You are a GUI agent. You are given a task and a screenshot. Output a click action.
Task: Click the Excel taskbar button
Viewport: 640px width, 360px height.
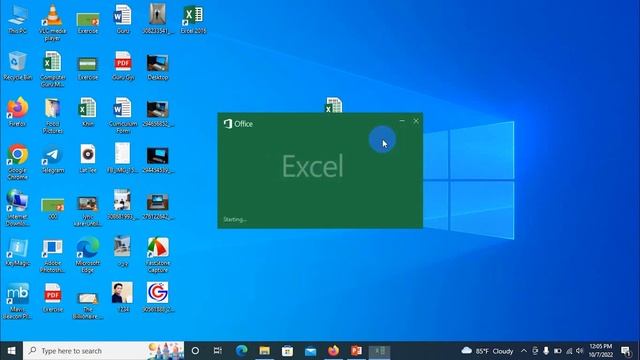(x=380, y=351)
